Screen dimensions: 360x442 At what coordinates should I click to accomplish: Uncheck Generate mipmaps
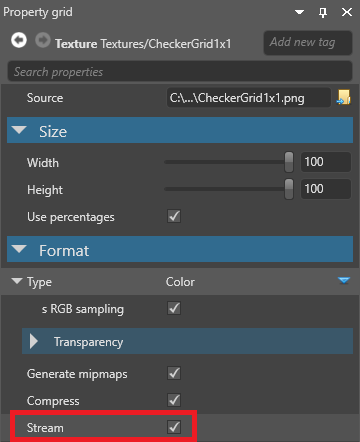pos(174,373)
